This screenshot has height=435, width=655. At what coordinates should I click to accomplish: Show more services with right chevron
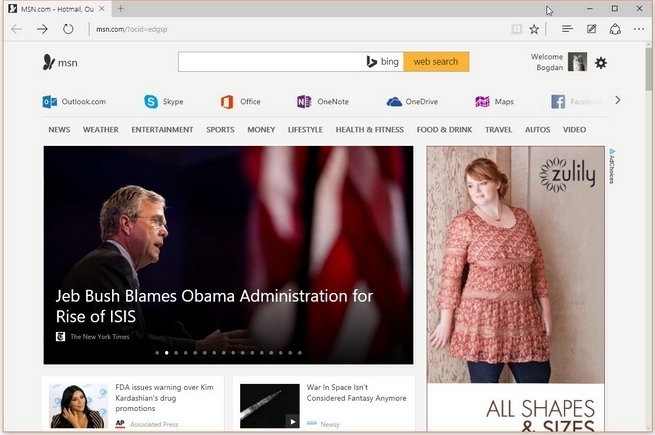pyautogui.click(x=618, y=100)
